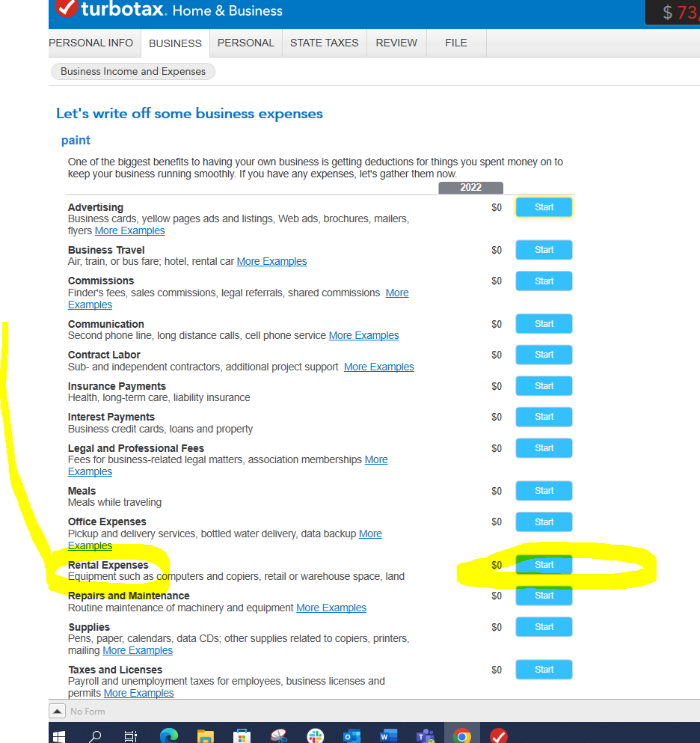This screenshot has height=743, width=700.
Task: Start the Repairs and Maintenance entry
Action: (x=544, y=596)
